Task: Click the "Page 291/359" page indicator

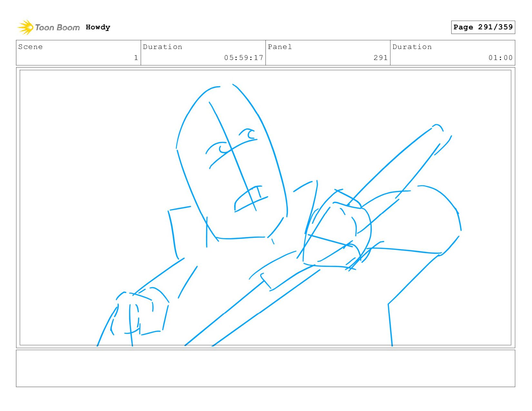Action: 483,27
